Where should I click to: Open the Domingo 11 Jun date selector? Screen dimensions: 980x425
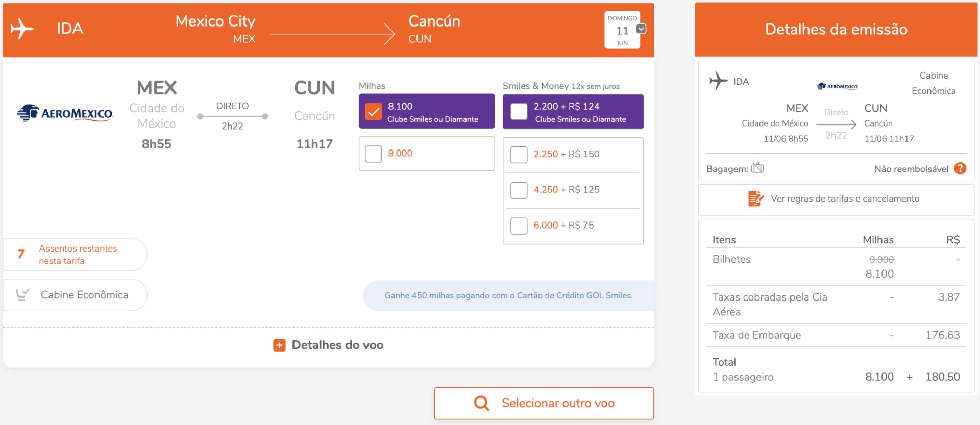622,30
